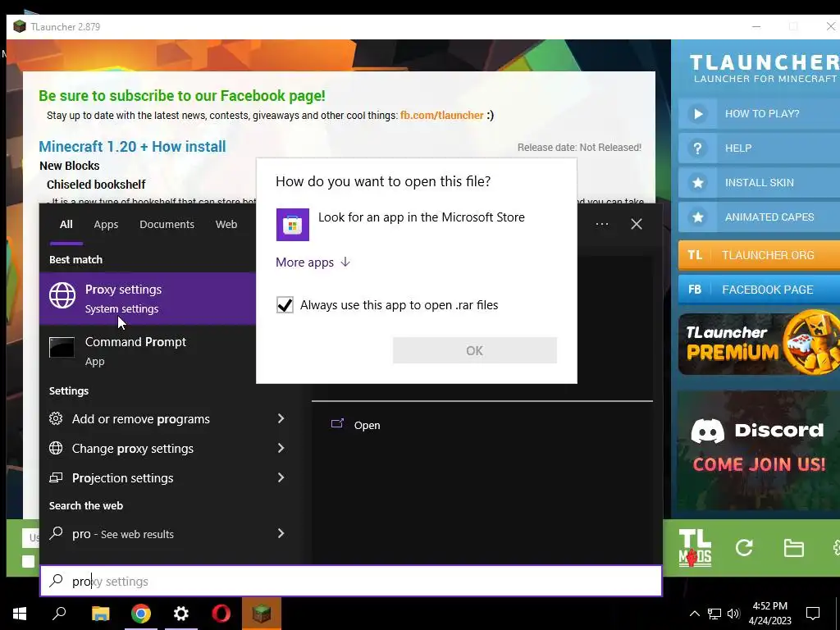Screen dimensions: 840x630
Task: Click the taskbar search magnifier icon
Action: click(59, 614)
